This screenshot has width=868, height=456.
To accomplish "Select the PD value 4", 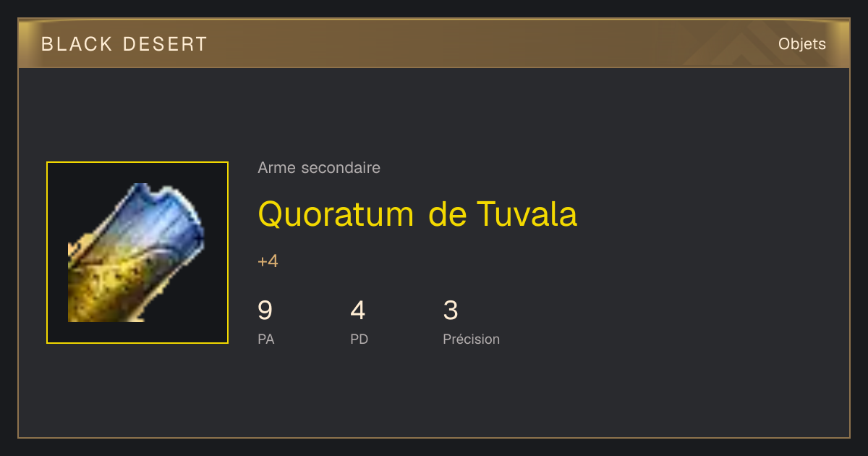I will click(x=357, y=311).
